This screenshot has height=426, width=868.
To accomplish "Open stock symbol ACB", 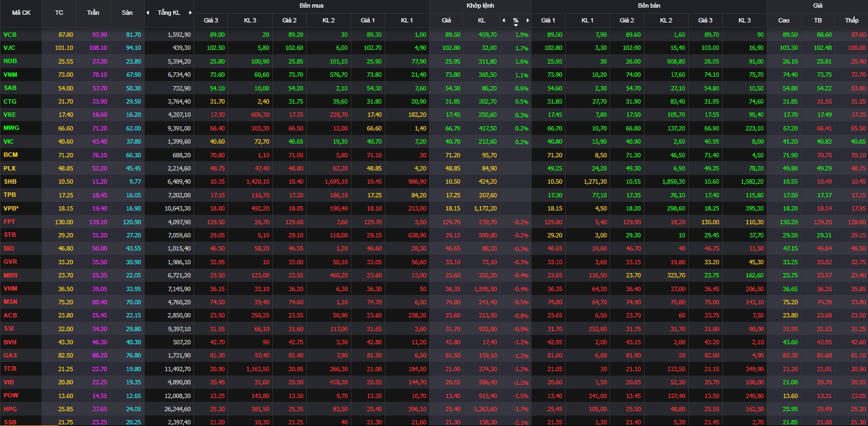I will (x=10, y=315).
